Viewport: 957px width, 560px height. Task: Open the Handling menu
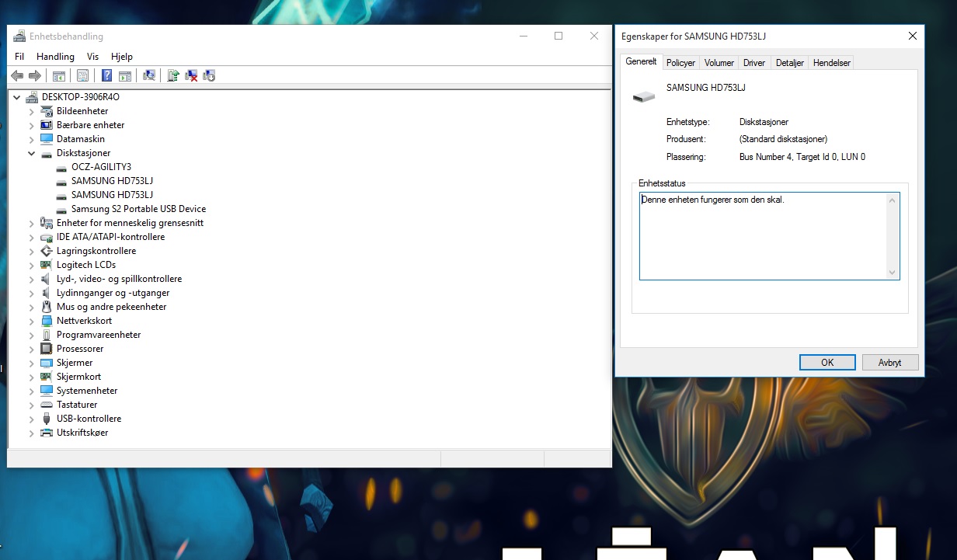[55, 57]
